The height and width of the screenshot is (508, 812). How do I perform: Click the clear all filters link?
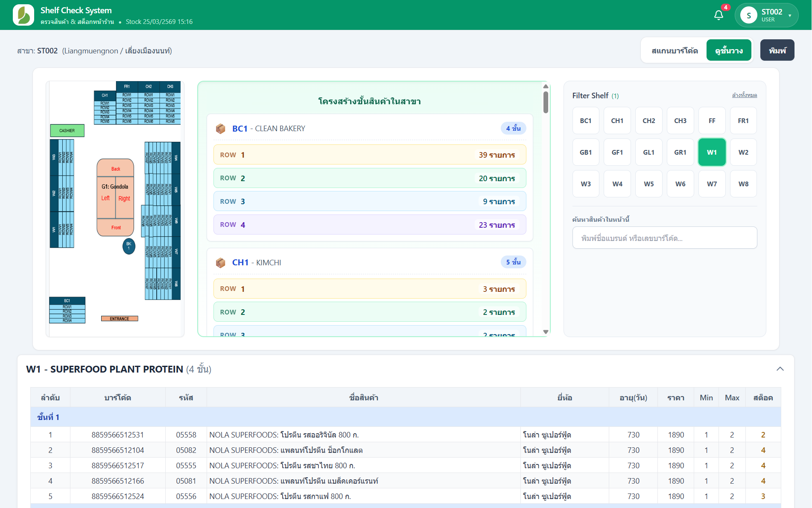pos(744,95)
